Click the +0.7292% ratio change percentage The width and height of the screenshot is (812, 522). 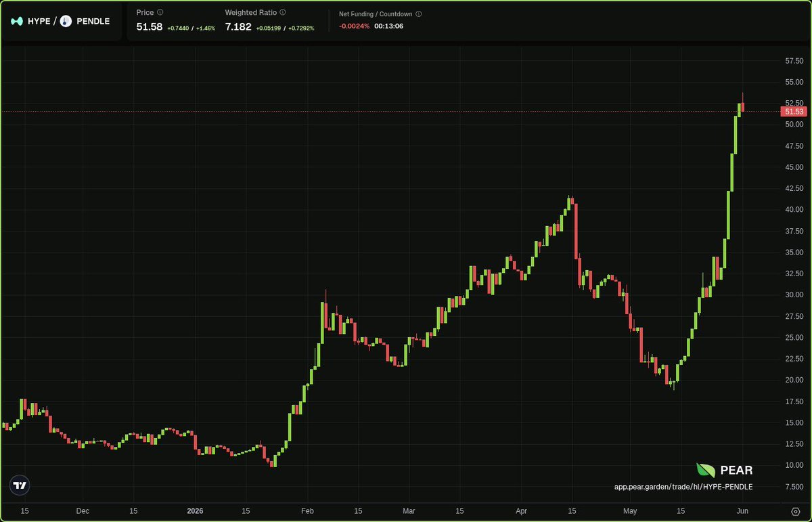301,28
